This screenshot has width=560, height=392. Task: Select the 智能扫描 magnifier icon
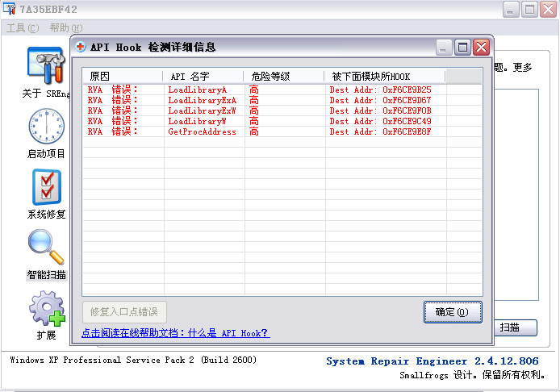[47, 247]
